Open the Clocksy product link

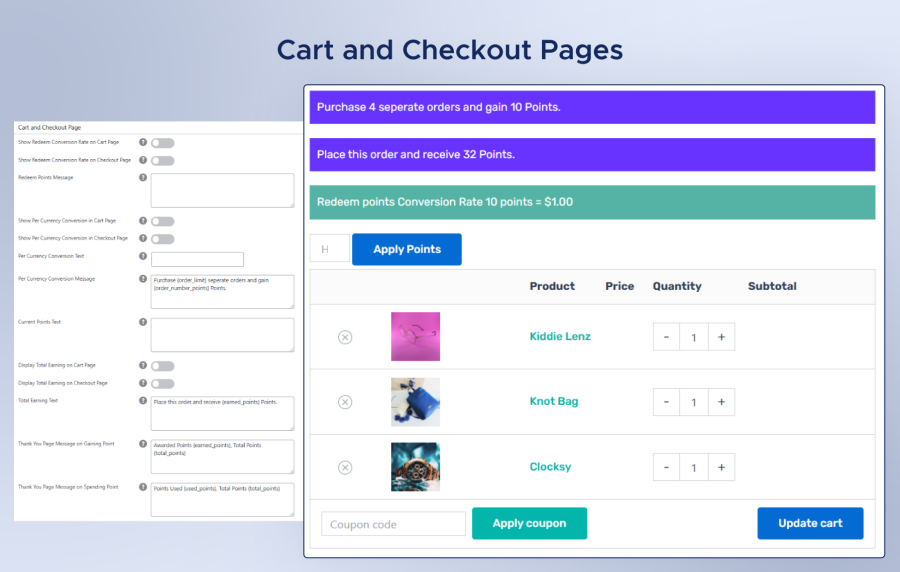[x=550, y=466]
